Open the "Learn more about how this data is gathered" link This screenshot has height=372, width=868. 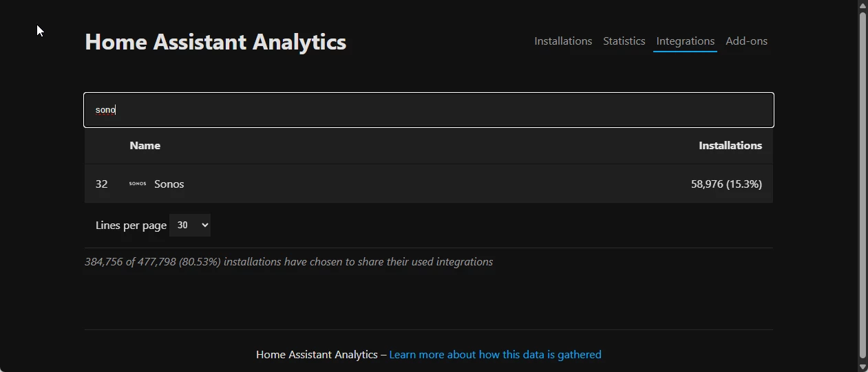pyautogui.click(x=495, y=355)
